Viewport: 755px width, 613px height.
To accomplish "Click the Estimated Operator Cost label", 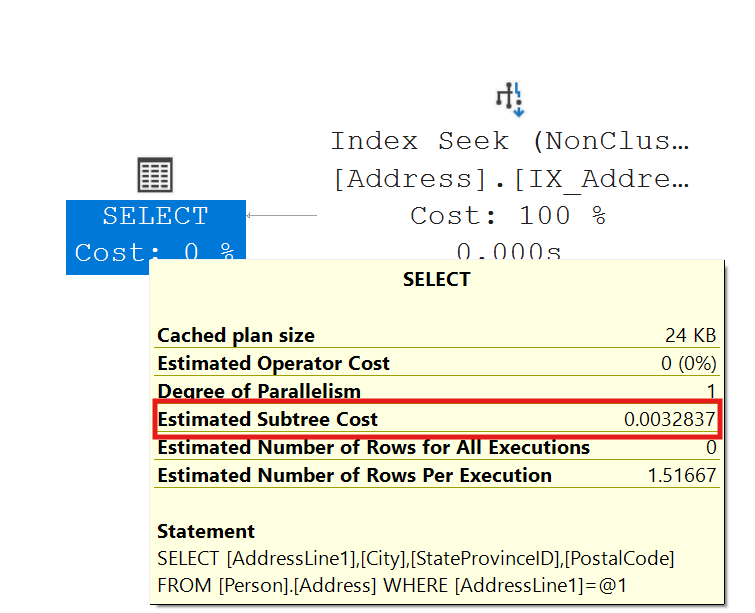I will pyautogui.click(x=273, y=364).
